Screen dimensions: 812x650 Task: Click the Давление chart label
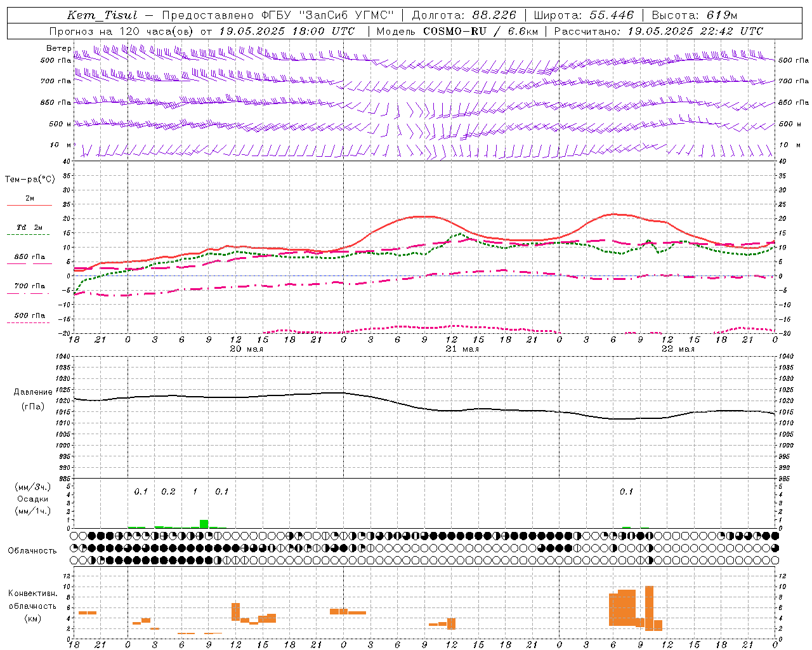(x=33, y=392)
